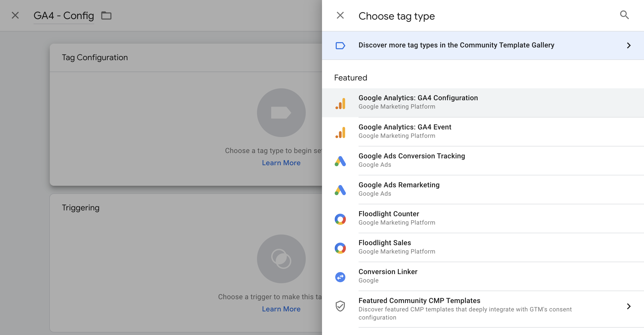Expand the Community Template Gallery chevron

(x=629, y=45)
